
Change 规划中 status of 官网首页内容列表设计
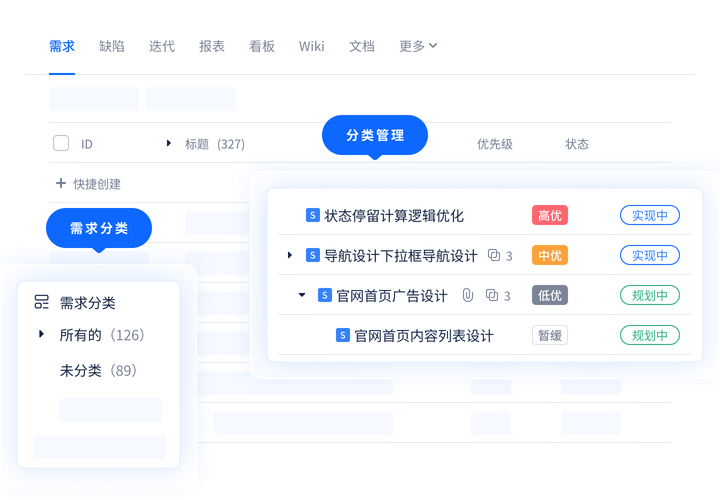click(x=650, y=335)
